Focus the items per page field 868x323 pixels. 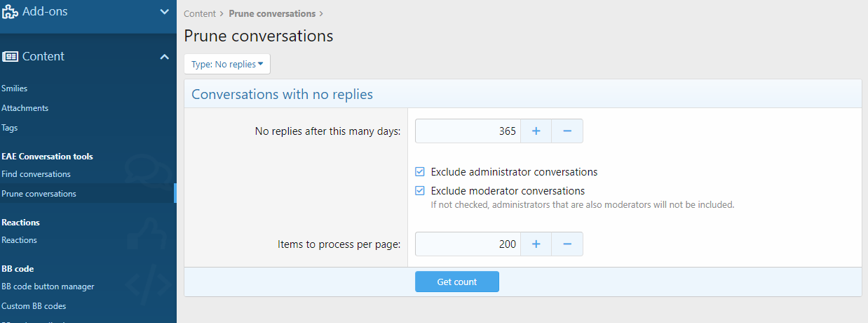coord(468,244)
